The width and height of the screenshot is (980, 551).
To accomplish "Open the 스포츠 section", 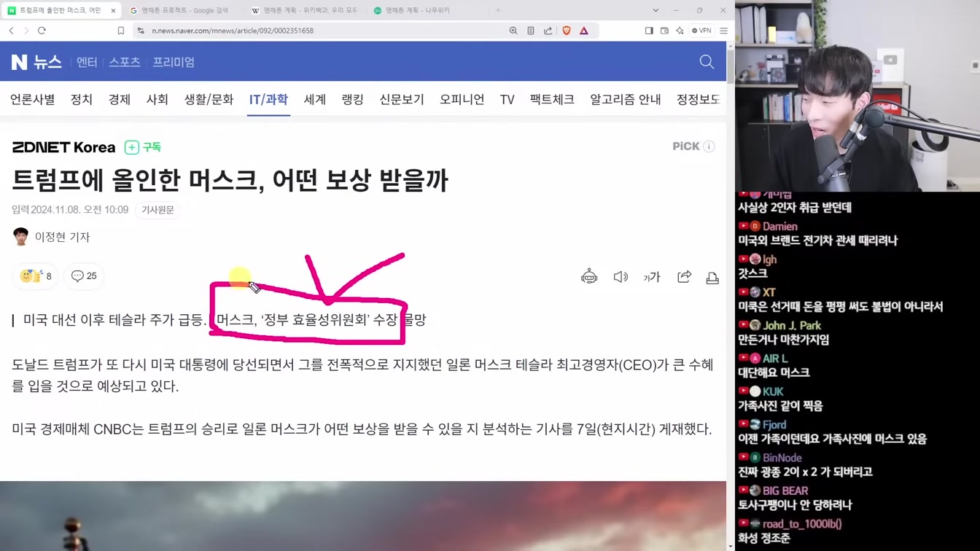I will [x=125, y=62].
